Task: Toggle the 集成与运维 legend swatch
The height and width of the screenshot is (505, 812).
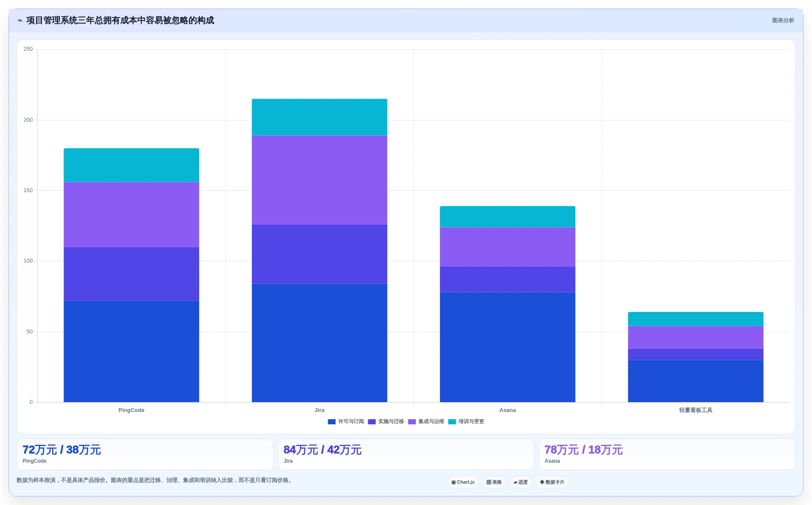Action: tap(412, 422)
